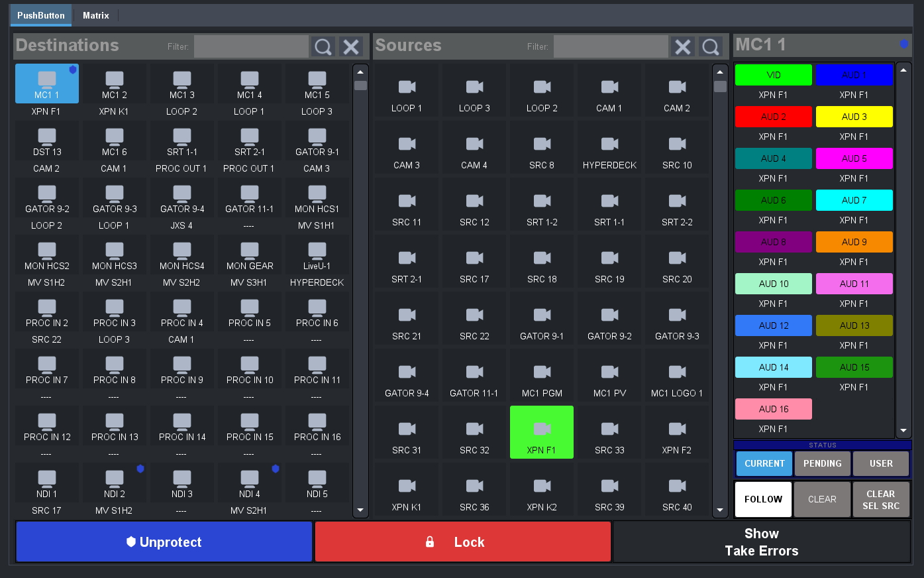Select MC1 LOGO 1 source

point(677,375)
